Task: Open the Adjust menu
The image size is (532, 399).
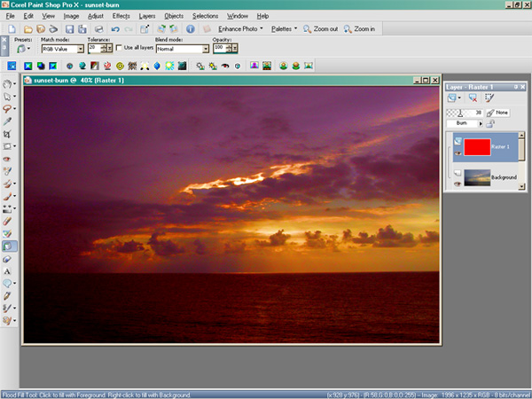Action: (96, 16)
